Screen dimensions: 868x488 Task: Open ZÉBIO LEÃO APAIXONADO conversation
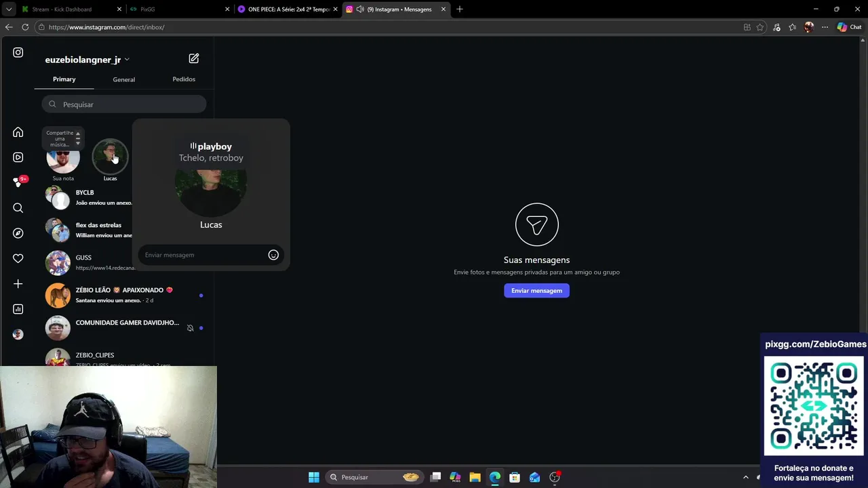pyautogui.click(x=124, y=295)
